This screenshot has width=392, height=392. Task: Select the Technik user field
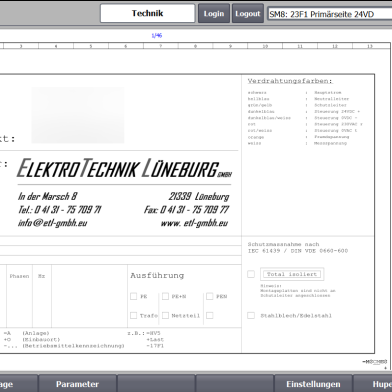[147, 13]
